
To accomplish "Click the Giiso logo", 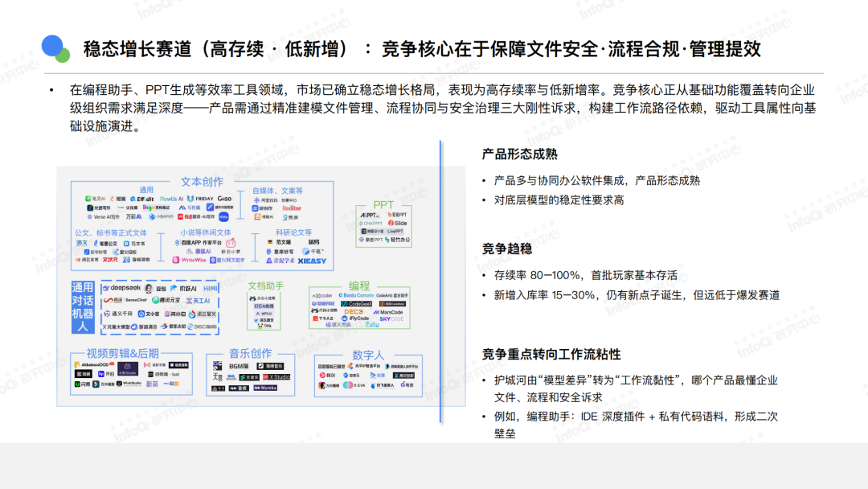I will [224, 199].
